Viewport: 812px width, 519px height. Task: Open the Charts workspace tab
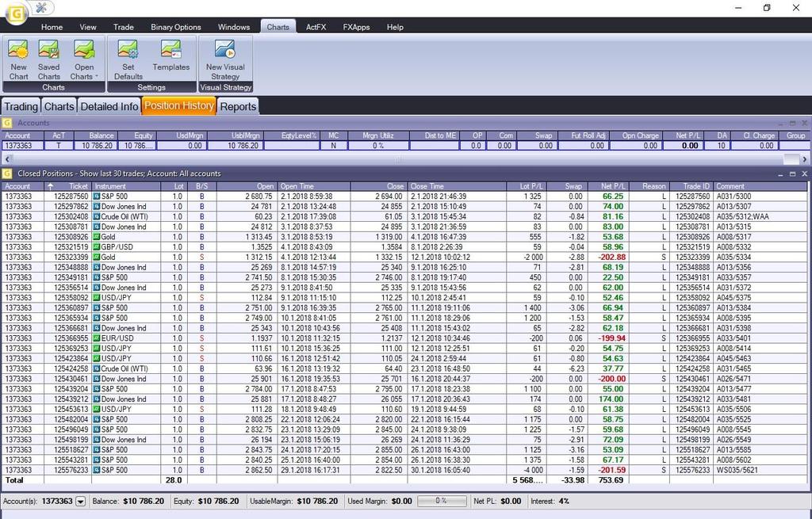pyautogui.click(x=59, y=107)
